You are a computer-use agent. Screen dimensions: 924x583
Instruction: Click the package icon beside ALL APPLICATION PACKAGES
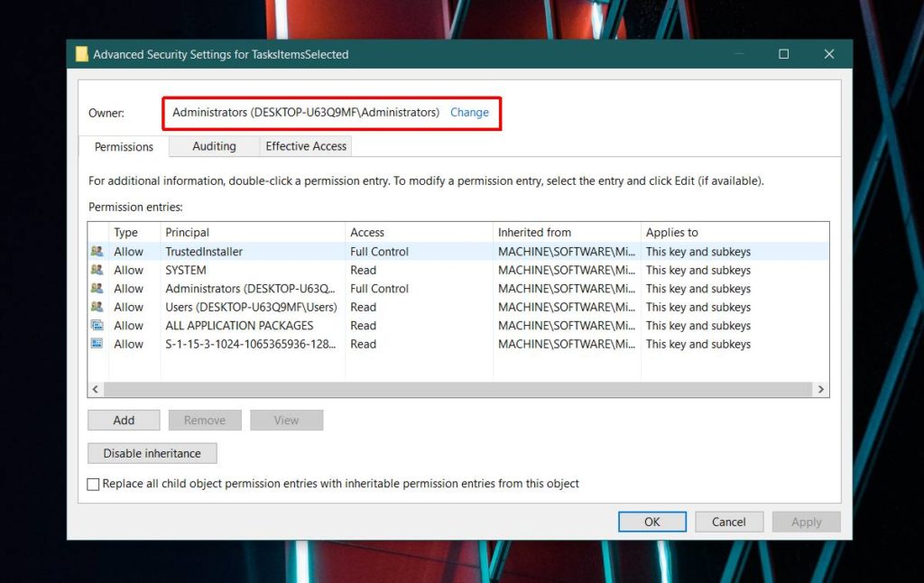click(x=97, y=325)
